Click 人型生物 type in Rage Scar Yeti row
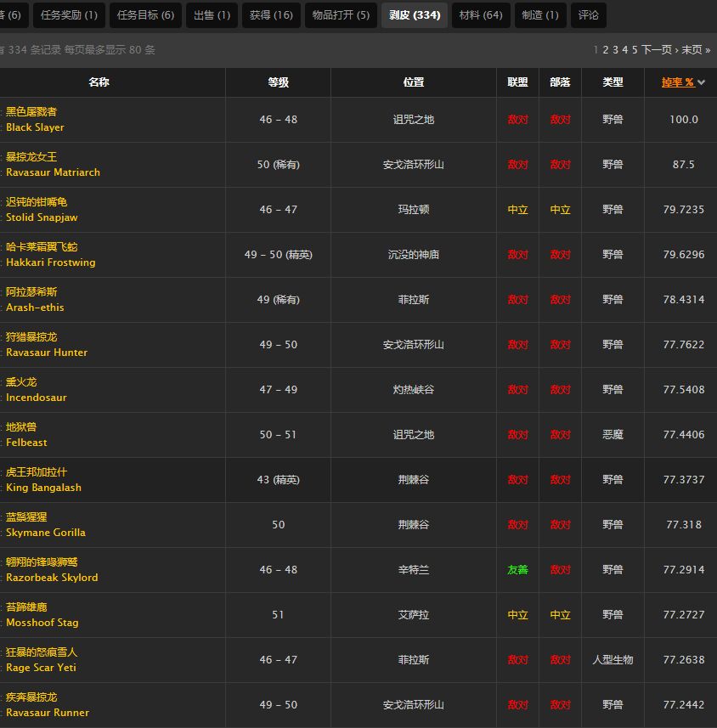Viewport: 717px width, 728px height. pos(613,660)
